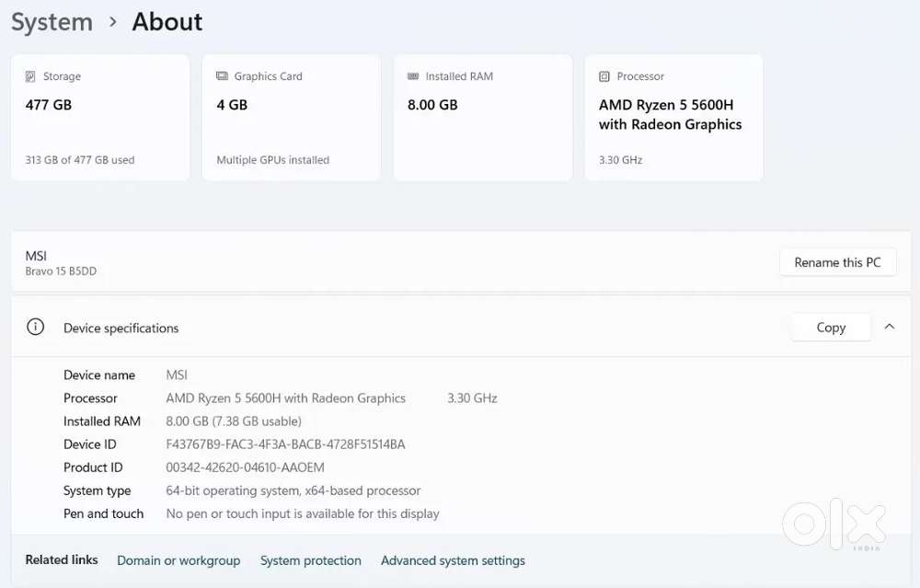920x588 pixels.
Task: Copy the device specifications
Action: 830,327
